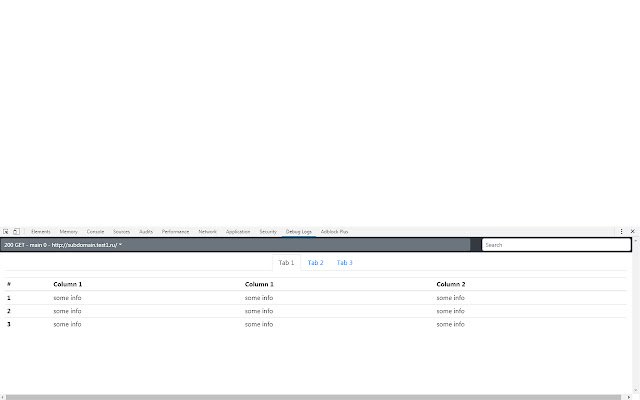Screen dimensions: 640x400
Task: Toggle the device toolbar icon
Action: (x=16, y=231)
